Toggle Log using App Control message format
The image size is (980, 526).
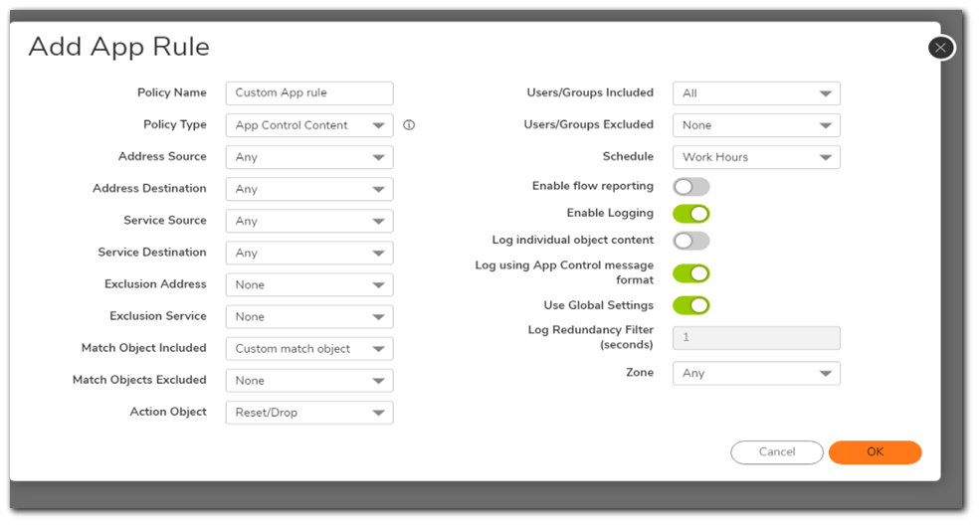pos(691,273)
